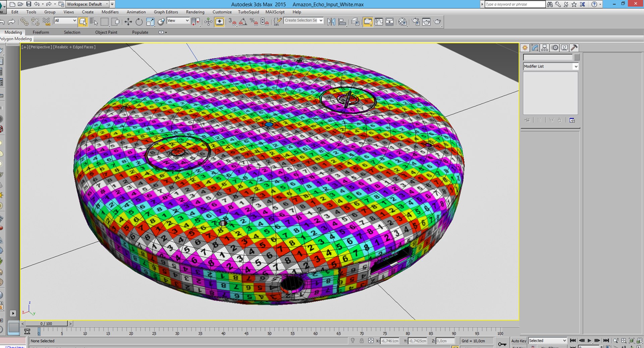Switch to the Freeform ribbon tab
Image resolution: width=644 pixels, height=348 pixels.
[x=41, y=32]
